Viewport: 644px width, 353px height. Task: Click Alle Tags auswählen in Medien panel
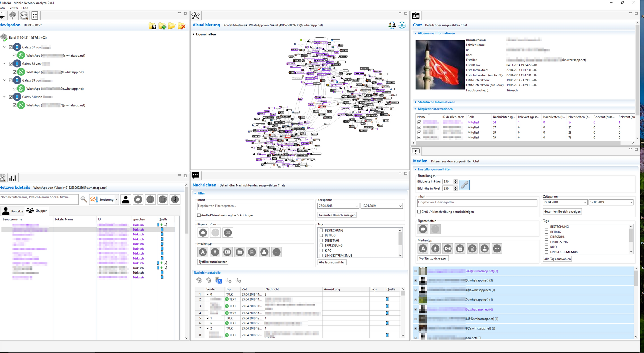pos(557,259)
